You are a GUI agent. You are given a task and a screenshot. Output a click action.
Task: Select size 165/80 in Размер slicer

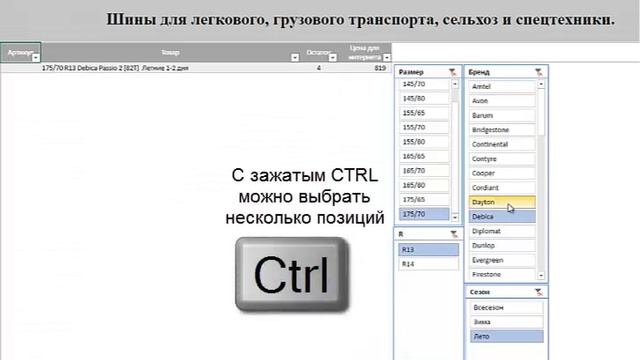click(x=424, y=185)
